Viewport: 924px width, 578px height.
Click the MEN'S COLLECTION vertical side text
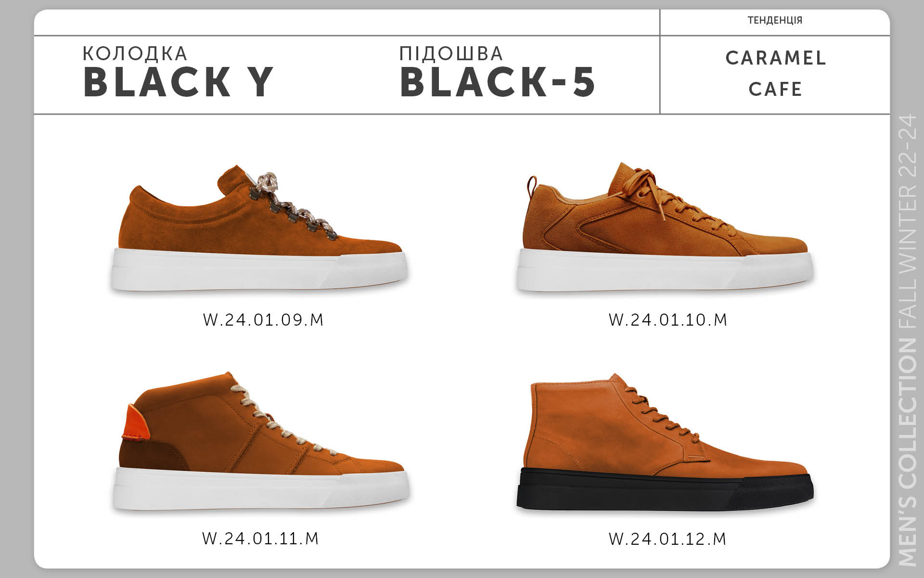click(908, 452)
